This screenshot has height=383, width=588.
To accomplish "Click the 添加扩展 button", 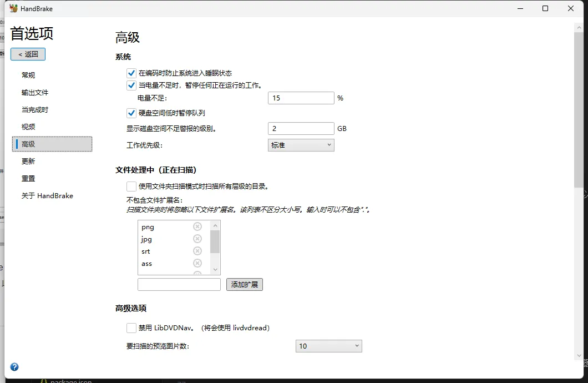I will [x=245, y=285].
